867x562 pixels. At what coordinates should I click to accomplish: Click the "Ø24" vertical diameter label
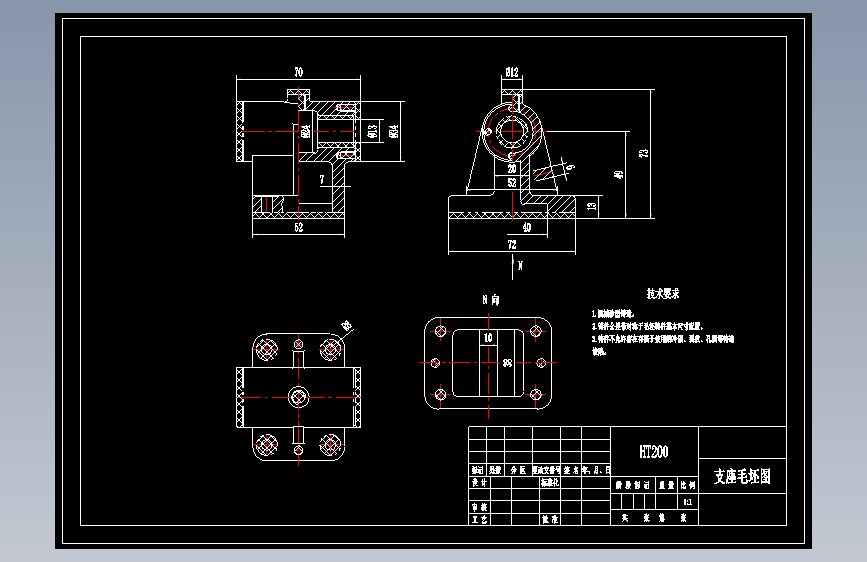tap(306, 131)
